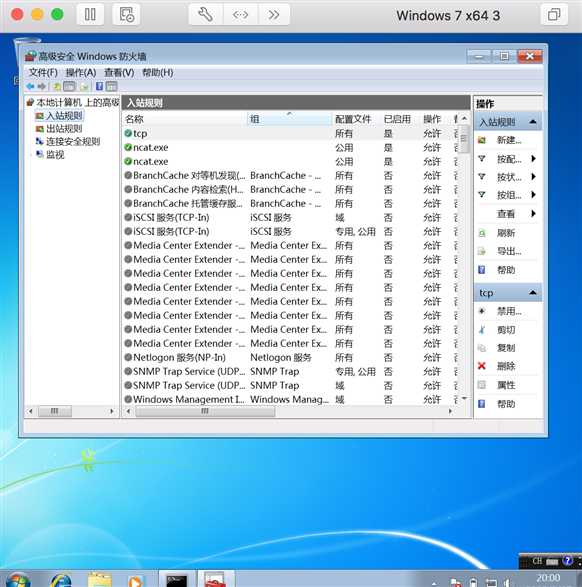582x587 pixels.
Task: Open File Explorer folder on taskbar
Action: (99, 580)
